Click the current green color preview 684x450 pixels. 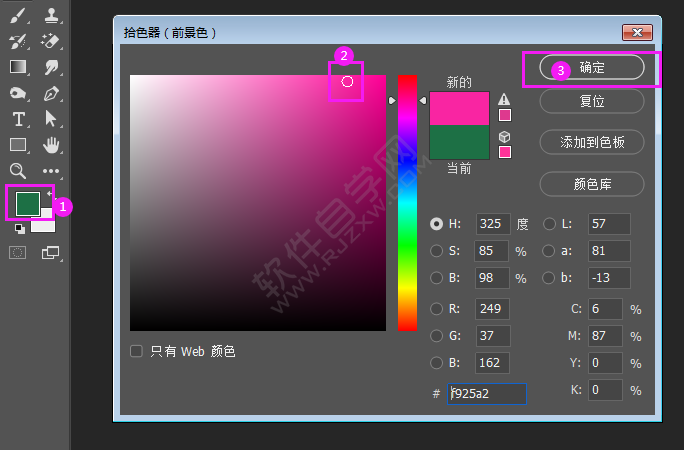pos(459,142)
